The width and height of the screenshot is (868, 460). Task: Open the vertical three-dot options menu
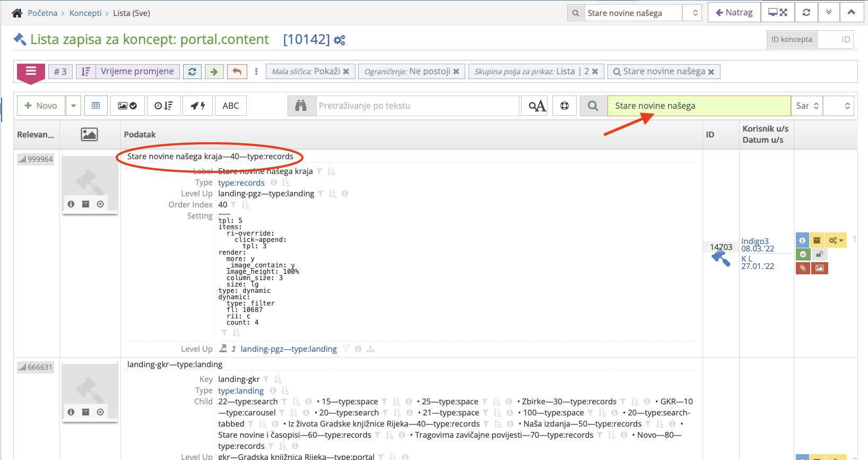coord(256,72)
